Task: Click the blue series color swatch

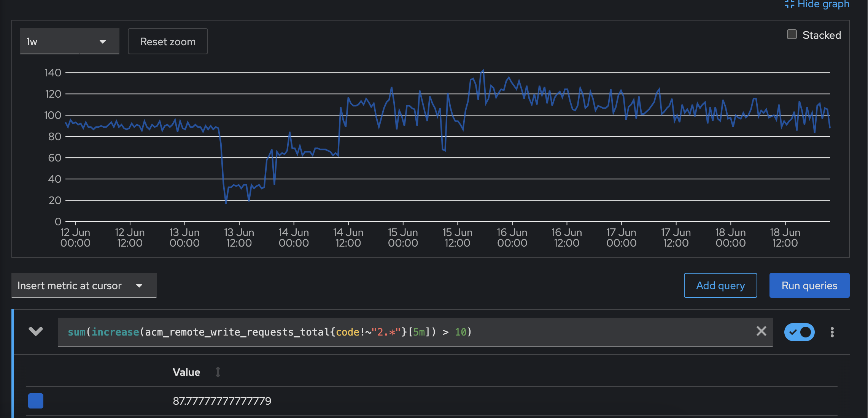Action: click(x=36, y=401)
